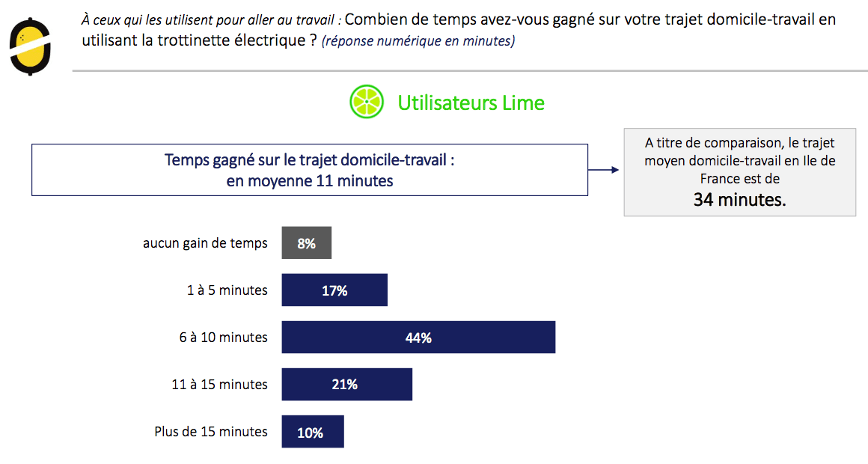Click '(réponse numérique en minutes)' note
Screen dimensions: 868x464
click(x=418, y=41)
